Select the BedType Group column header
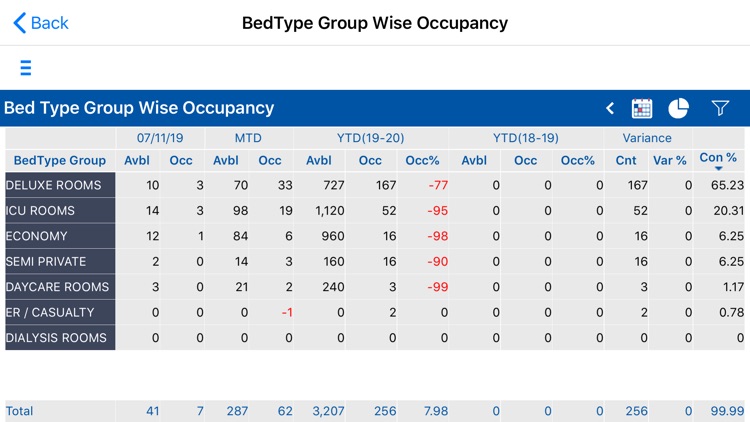Screen dimensions: 750x422 point(60,160)
